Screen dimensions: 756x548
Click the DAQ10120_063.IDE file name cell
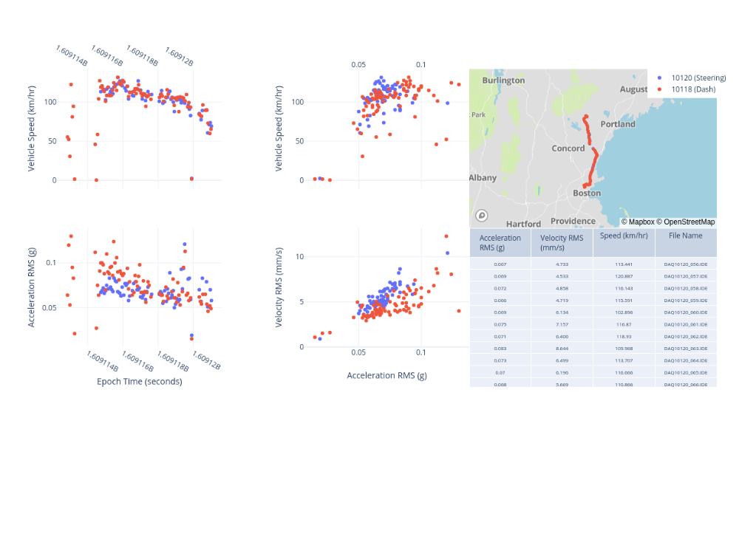[x=685, y=348]
